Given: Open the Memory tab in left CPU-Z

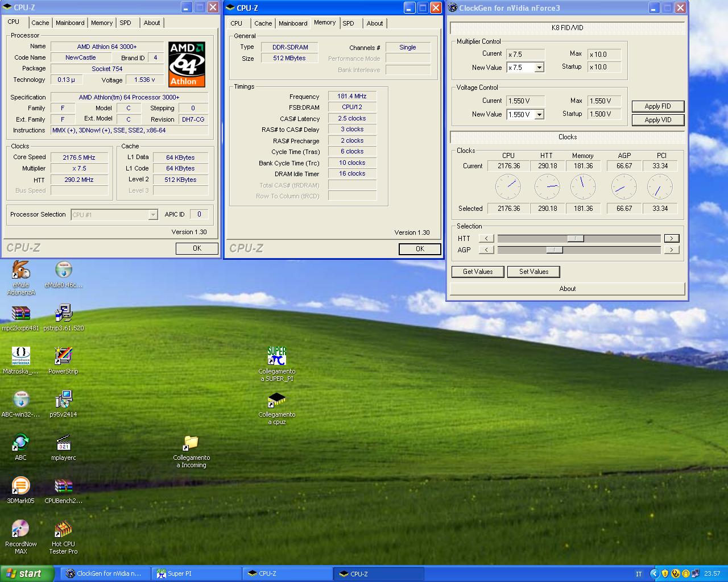Looking at the screenshot, I should [102, 23].
